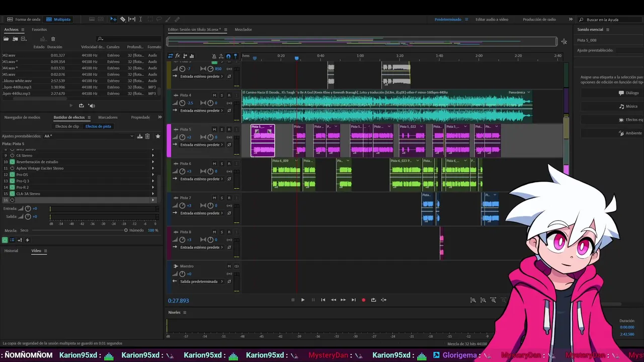Mute Pista 7 track
644x362 pixels.
(x=214, y=198)
